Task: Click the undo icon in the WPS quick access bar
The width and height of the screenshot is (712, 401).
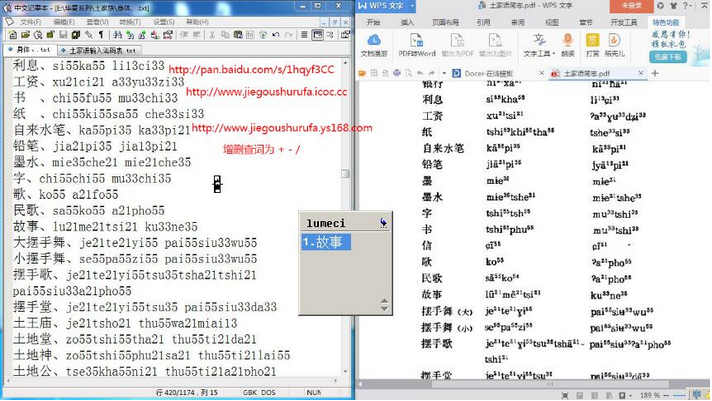Action: click(x=420, y=73)
